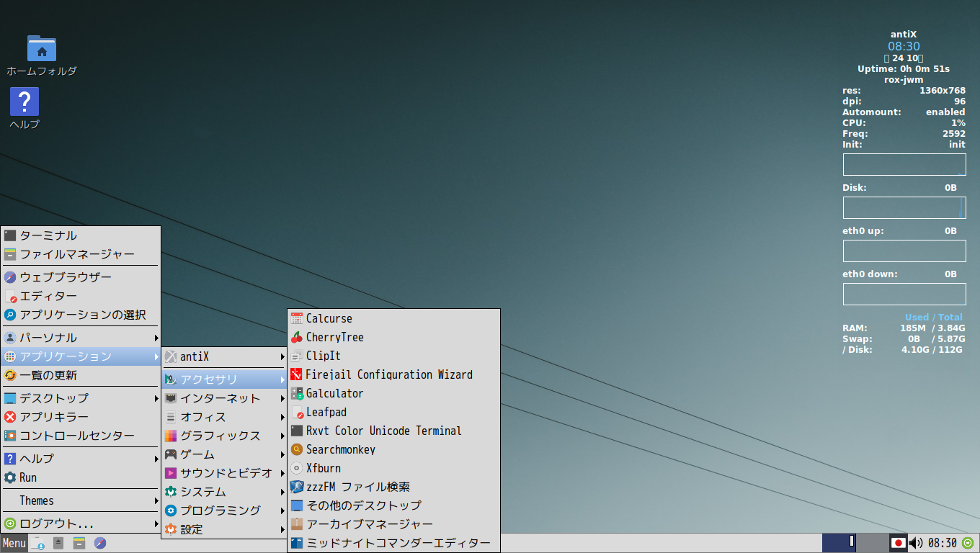Click the eject icon on the taskbar
The image size is (980, 553).
click(x=58, y=543)
